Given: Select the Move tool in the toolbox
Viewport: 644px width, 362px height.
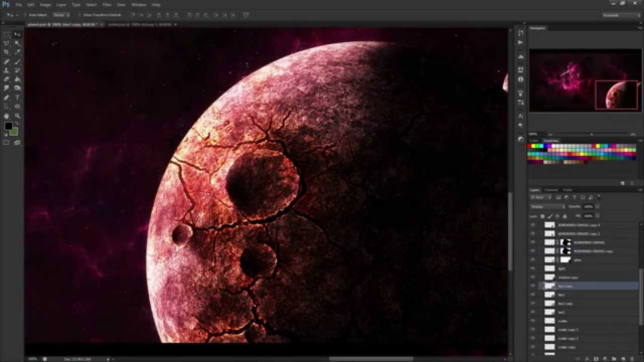Looking at the screenshot, I should point(18,34).
